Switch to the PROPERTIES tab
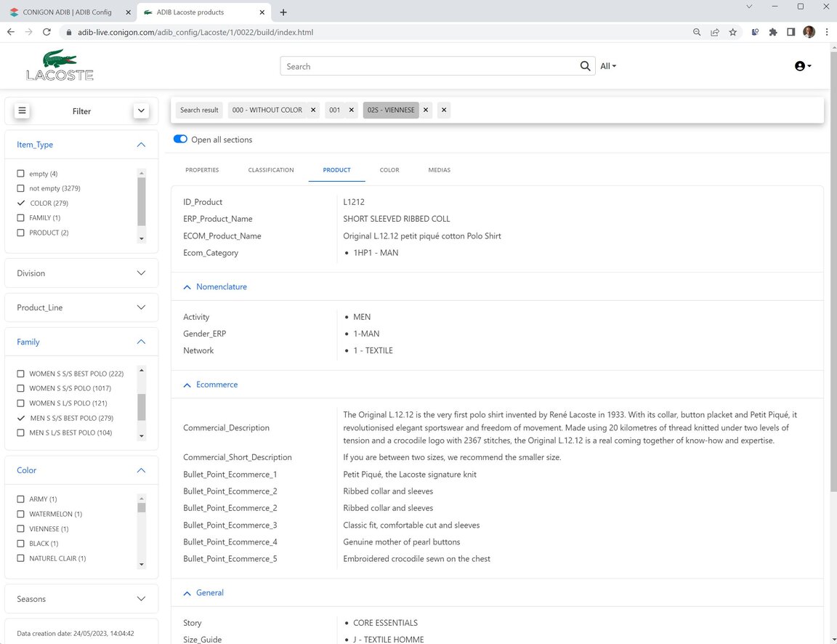This screenshot has width=837, height=644. 202,170
